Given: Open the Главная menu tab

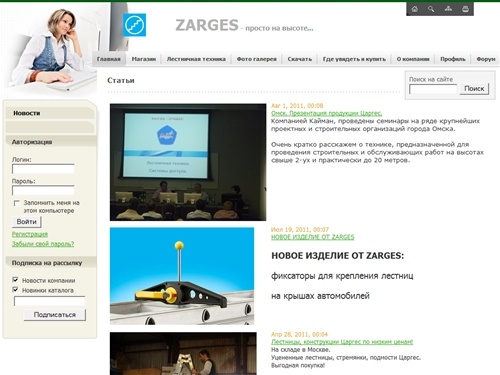Looking at the screenshot, I should [x=109, y=59].
